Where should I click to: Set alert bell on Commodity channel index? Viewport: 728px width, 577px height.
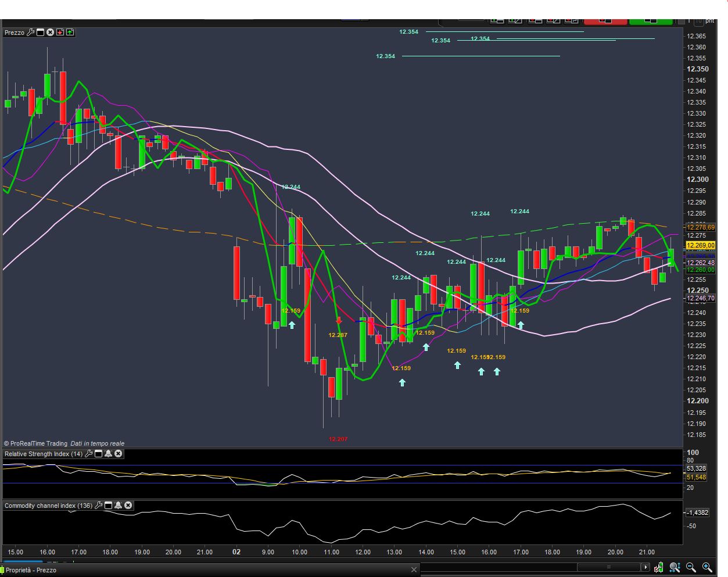click(x=118, y=506)
